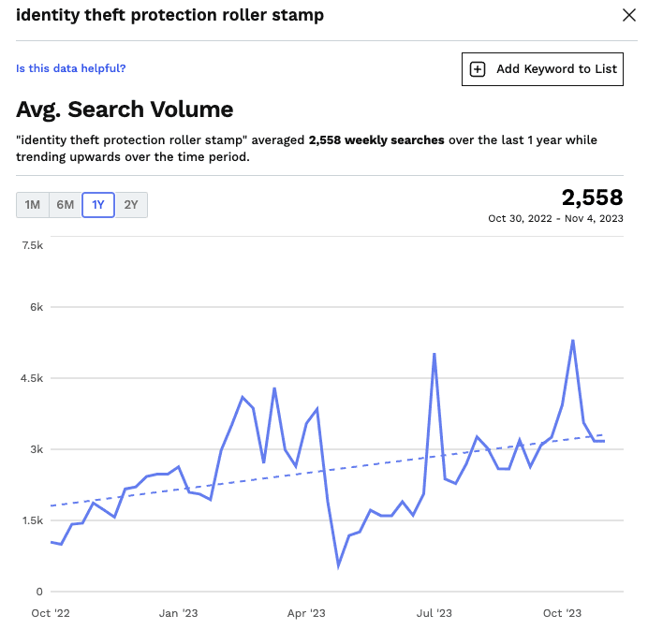648x644 pixels.
Task: Close the keyword details panel
Action: [x=628, y=15]
